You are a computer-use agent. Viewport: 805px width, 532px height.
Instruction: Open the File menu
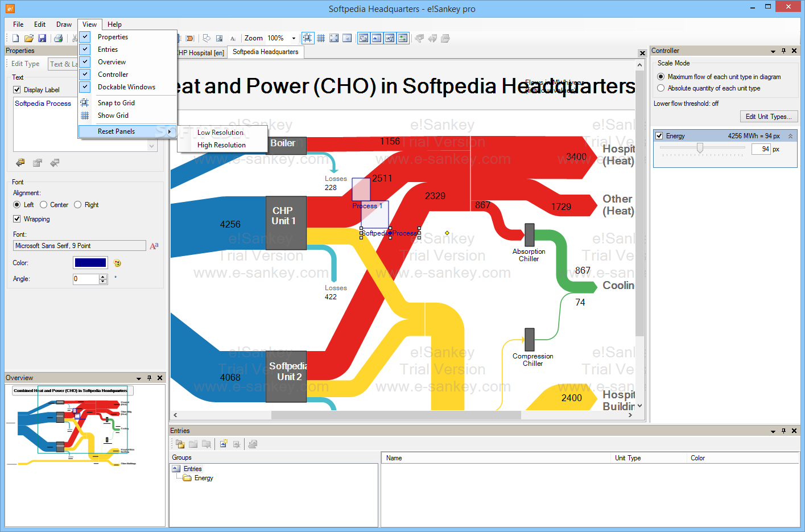pos(18,24)
